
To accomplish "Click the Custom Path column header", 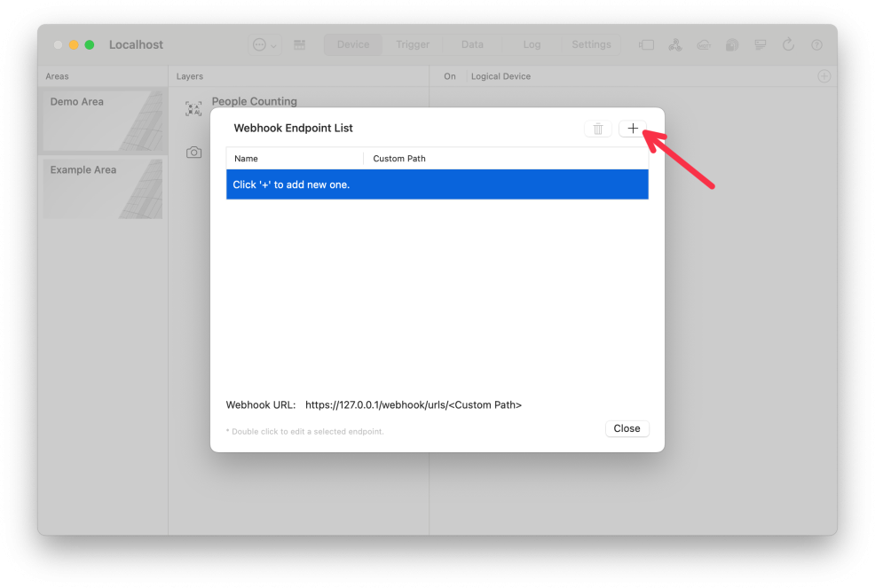I will [399, 159].
